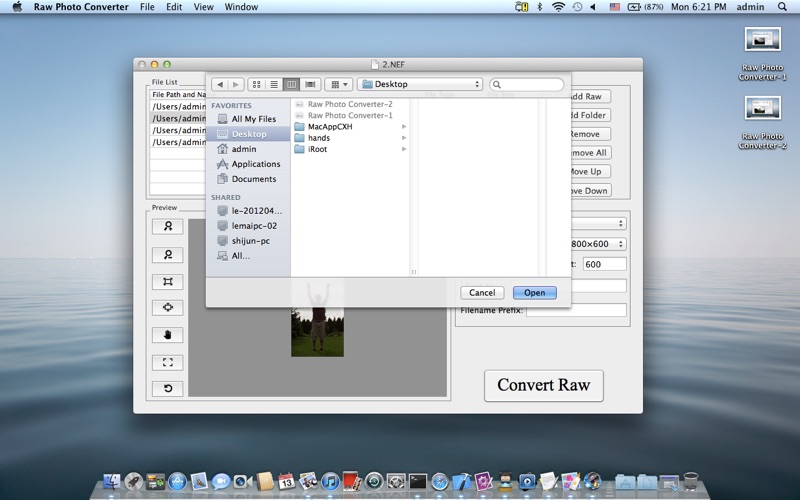Viewport: 800px width, 500px height.
Task: Open Spotlight search in menu bar
Action: tap(782, 7)
